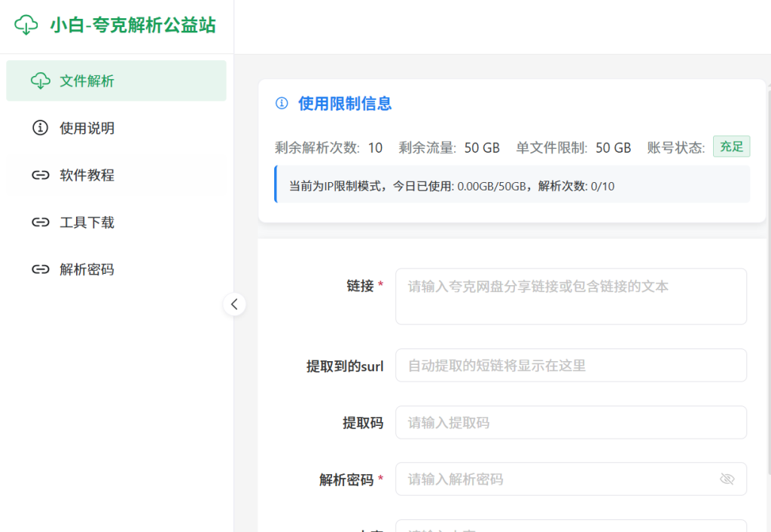Focus the 提取码 input field
This screenshot has height=532, width=771.
[x=571, y=422]
